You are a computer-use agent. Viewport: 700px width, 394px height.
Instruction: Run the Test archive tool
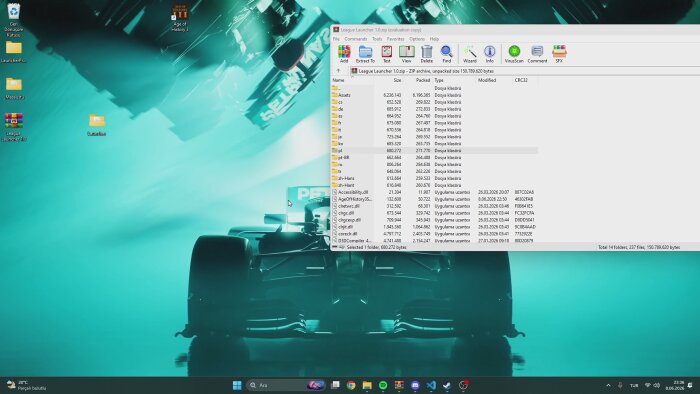(387, 54)
